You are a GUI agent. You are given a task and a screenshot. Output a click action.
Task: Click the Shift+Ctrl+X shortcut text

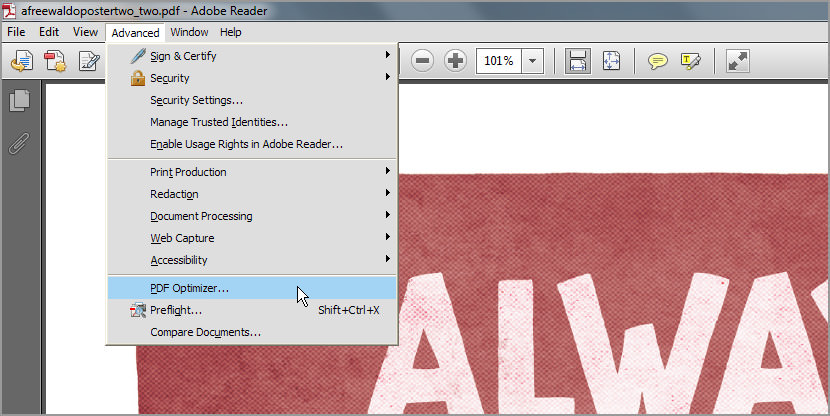point(349,310)
